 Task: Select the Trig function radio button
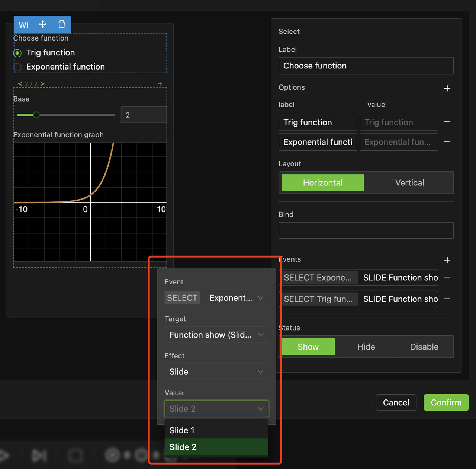(17, 53)
